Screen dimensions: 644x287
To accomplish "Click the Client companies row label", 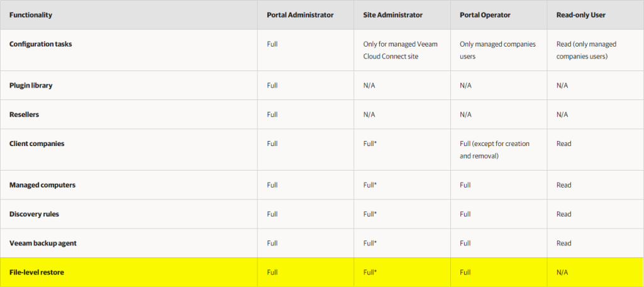I will point(36,143).
